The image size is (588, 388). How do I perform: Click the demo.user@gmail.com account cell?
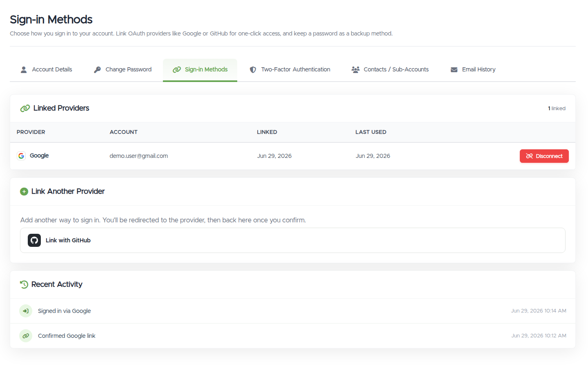coord(139,156)
